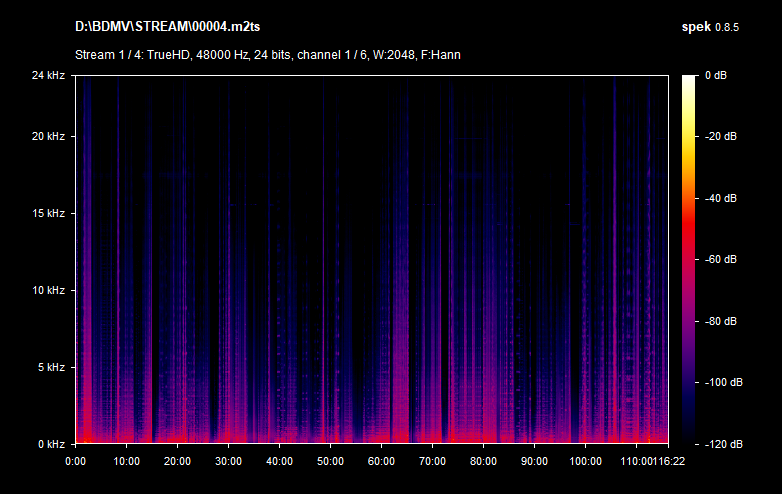Click the 0:00 time axis marker

point(75,461)
